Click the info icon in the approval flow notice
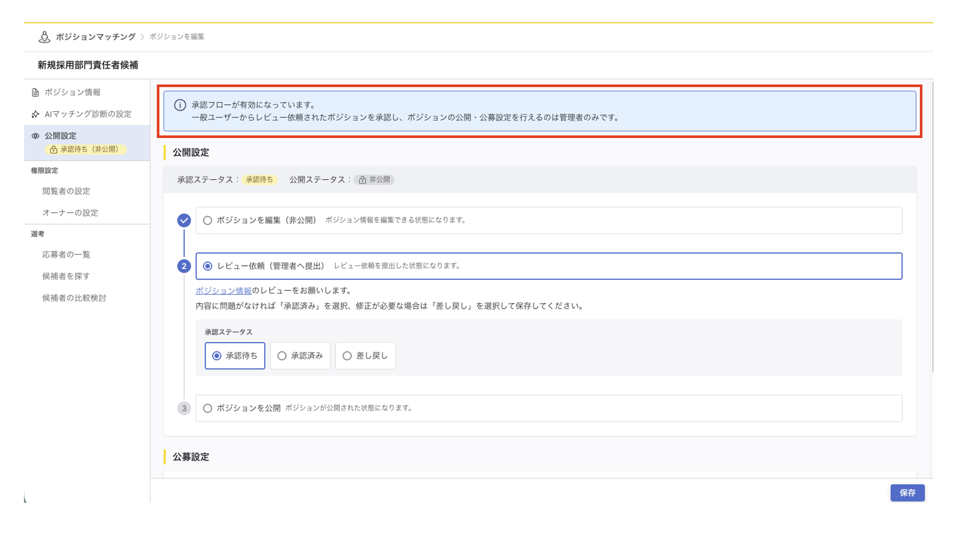980x538 pixels. (x=180, y=105)
